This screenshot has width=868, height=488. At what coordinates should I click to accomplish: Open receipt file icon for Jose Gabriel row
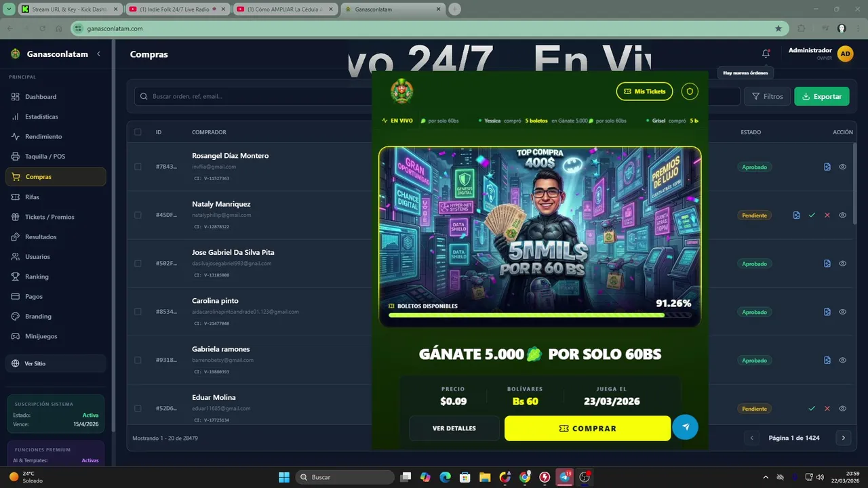[x=827, y=264]
